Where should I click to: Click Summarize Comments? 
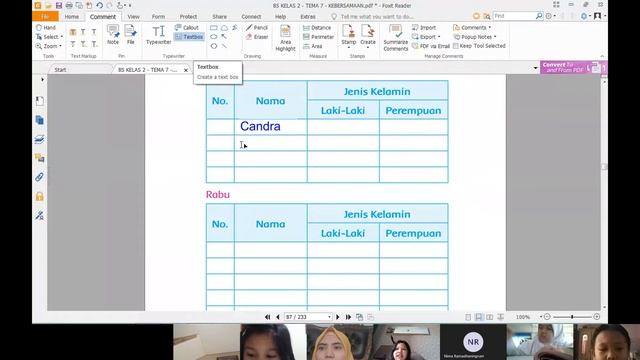tap(396, 38)
